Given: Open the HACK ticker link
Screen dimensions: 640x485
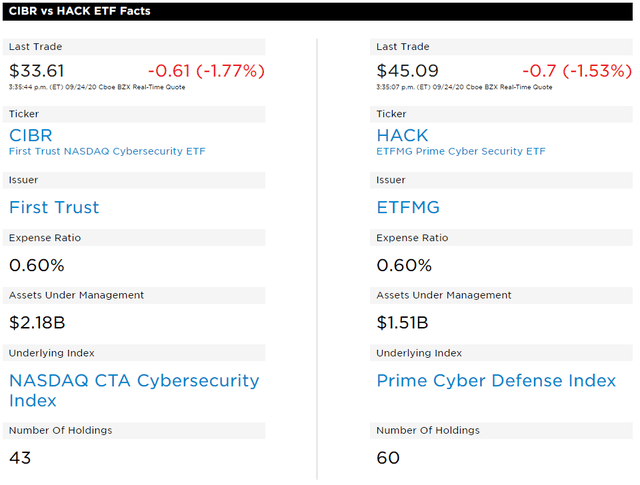Looking at the screenshot, I should pyautogui.click(x=402, y=136).
